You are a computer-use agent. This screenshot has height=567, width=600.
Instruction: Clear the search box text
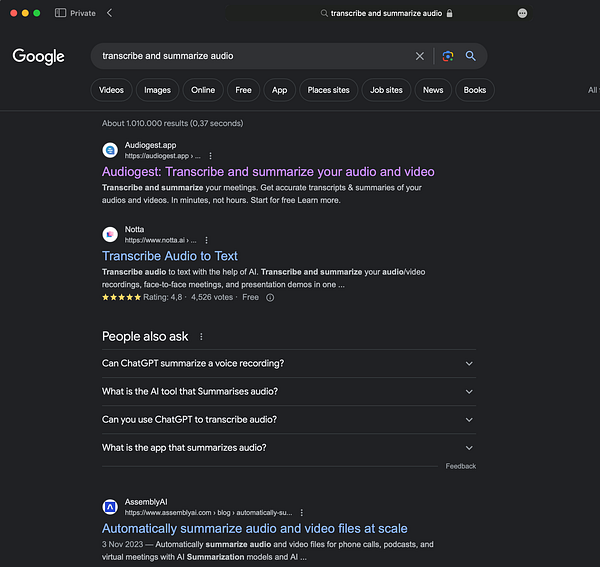420,56
